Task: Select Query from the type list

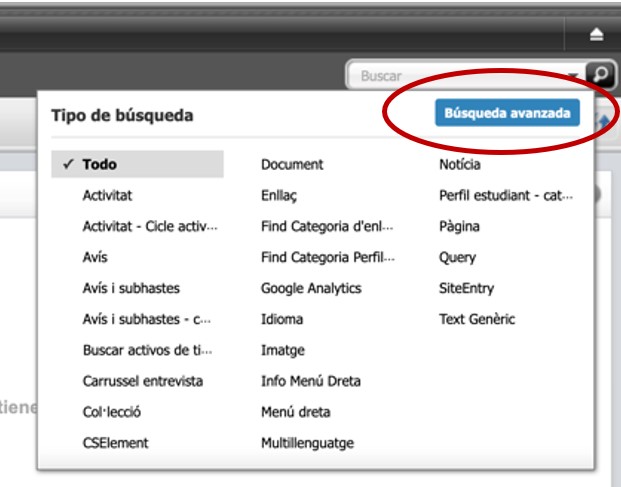Action: pyautogui.click(x=457, y=258)
